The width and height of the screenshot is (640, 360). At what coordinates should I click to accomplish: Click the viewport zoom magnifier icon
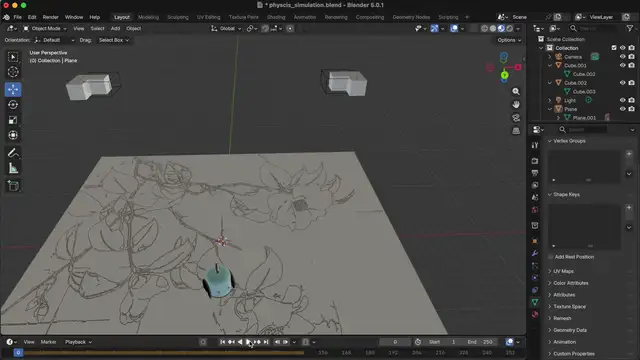point(516,91)
